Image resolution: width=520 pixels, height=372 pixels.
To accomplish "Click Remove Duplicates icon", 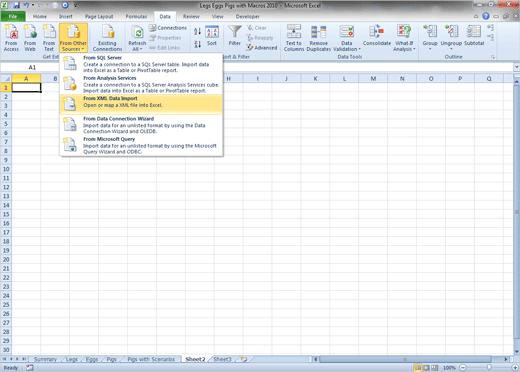I will click(318, 38).
